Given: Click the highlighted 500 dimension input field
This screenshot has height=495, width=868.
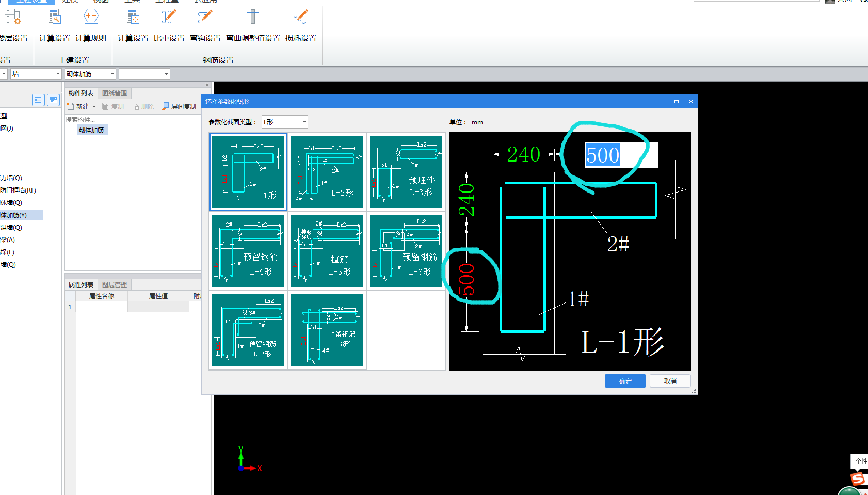Looking at the screenshot, I should (x=621, y=155).
